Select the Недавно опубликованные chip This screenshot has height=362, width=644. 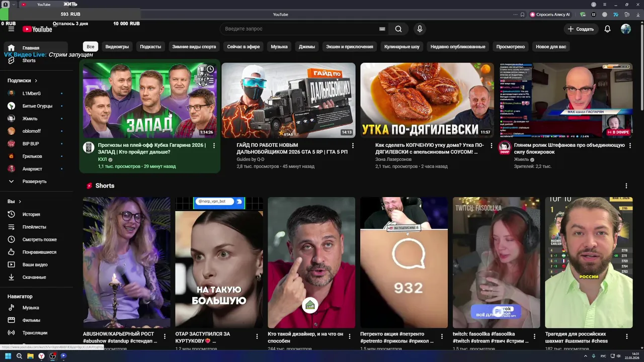coord(458,47)
